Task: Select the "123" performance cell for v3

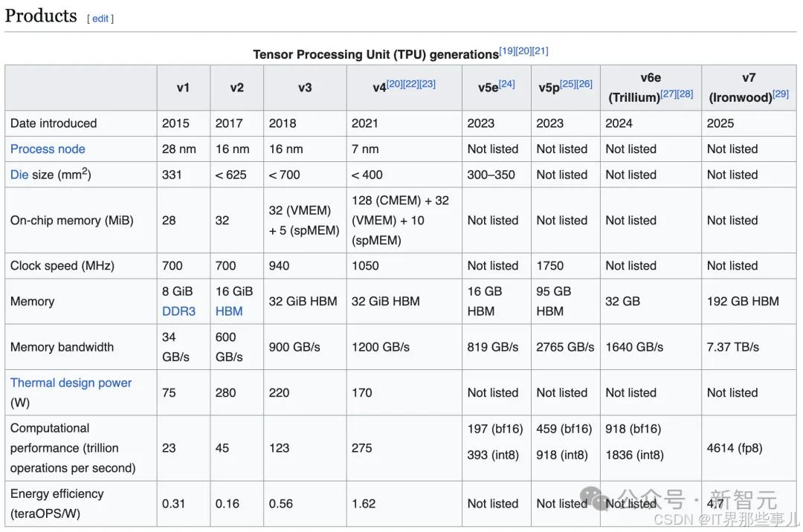Action: (x=305, y=448)
